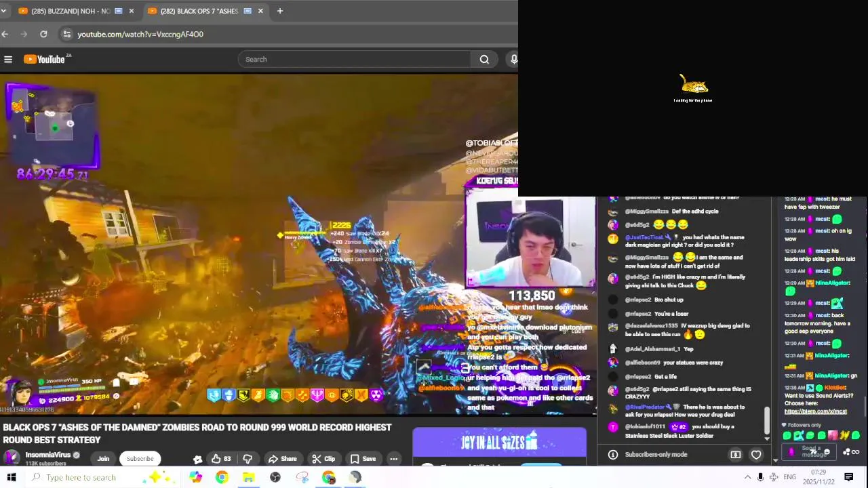
Task: Click the YouTube live chat scrollbar
Action: pyautogui.click(x=767, y=420)
